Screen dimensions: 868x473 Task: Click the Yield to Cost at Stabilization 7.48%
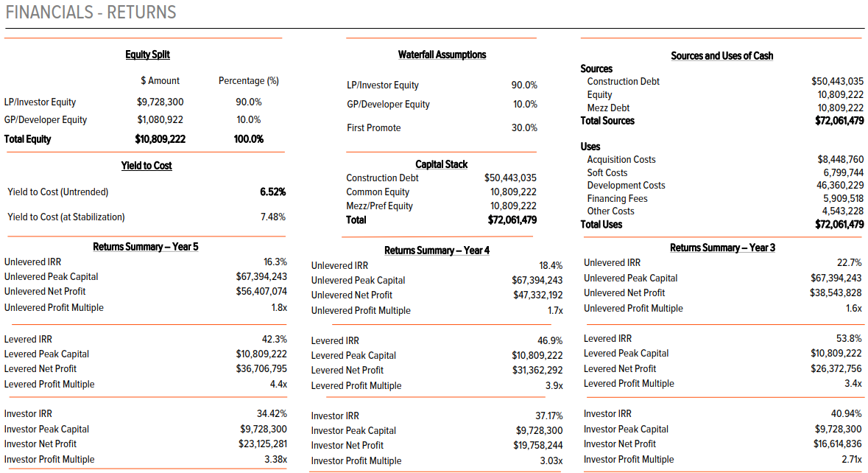pyautogui.click(x=273, y=217)
